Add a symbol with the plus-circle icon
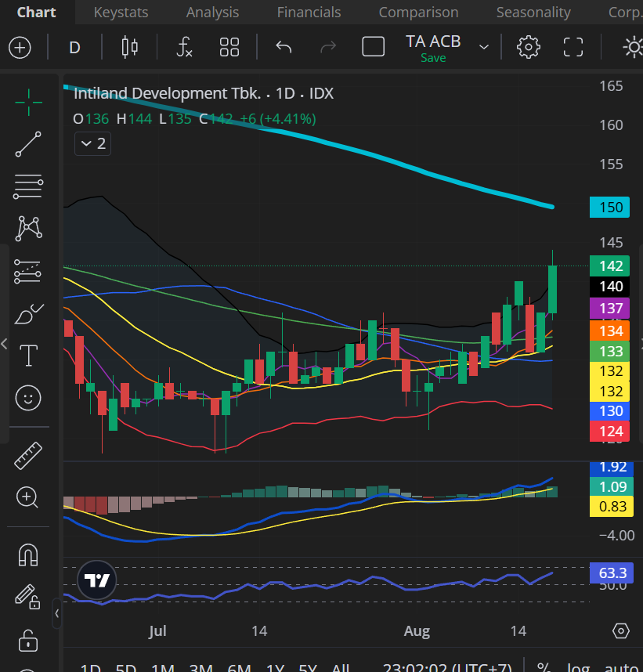This screenshot has width=643, height=672. point(20,47)
